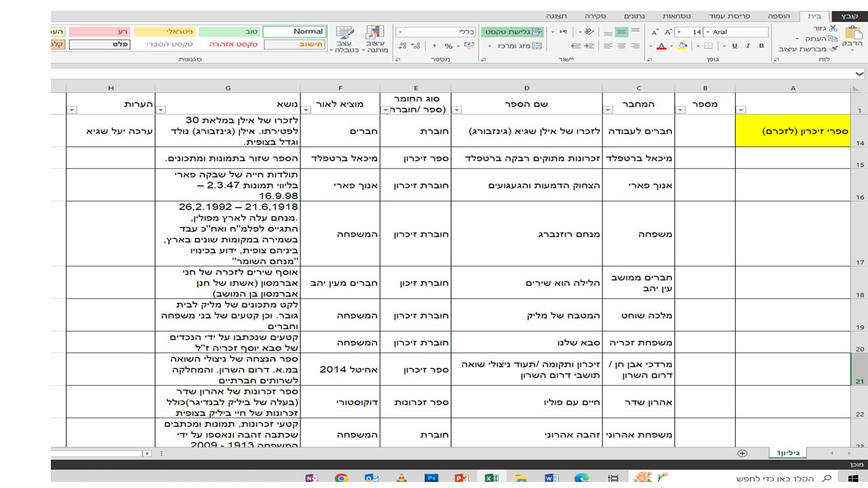The width and height of the screenshot is (868, 488).
Task: Apply percent style number format
Action: pyautogui.click(x=448, y=46)
